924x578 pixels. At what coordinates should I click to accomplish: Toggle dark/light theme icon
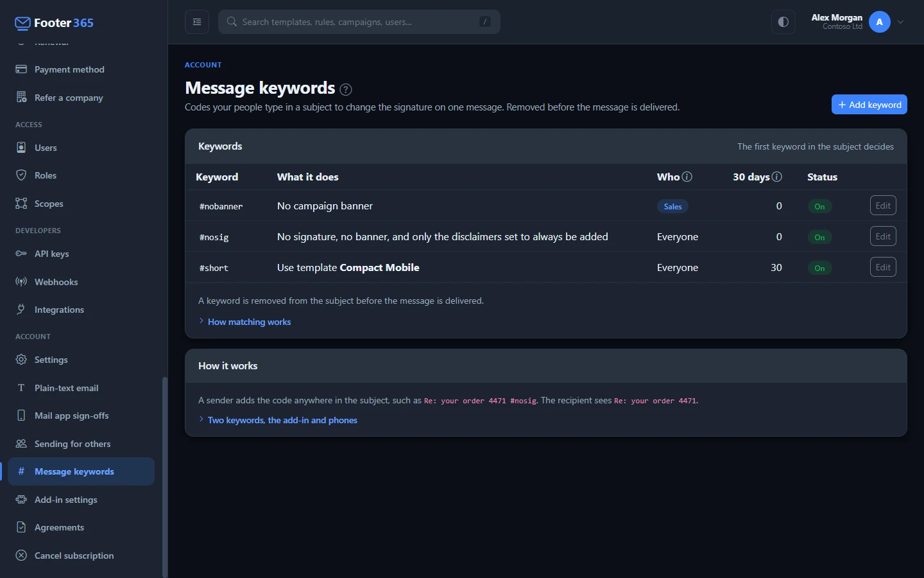tap(783, 22)
